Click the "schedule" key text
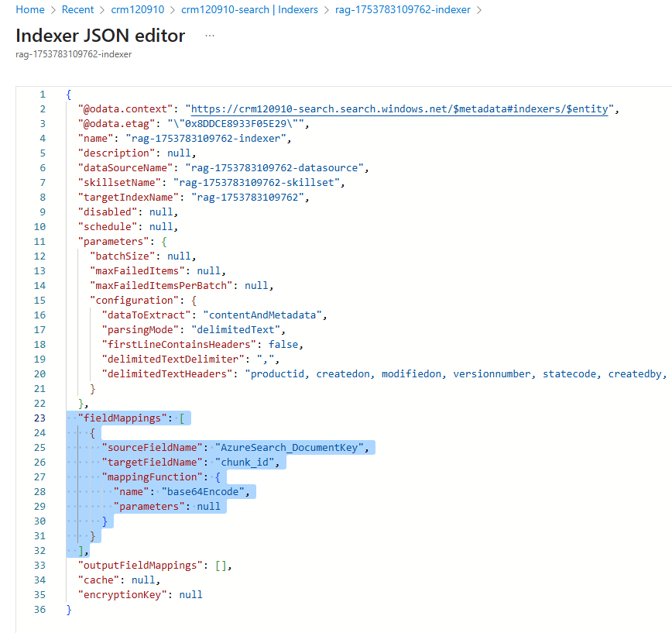Image resolution: width=672 pixels, height=633 pixels. 107,226
